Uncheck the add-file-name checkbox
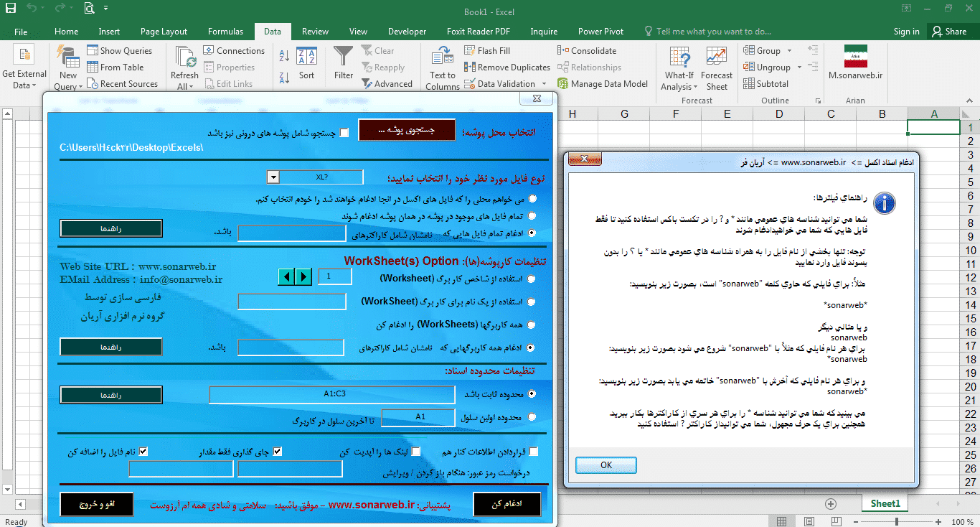980x527 pixels. [143, 451]
